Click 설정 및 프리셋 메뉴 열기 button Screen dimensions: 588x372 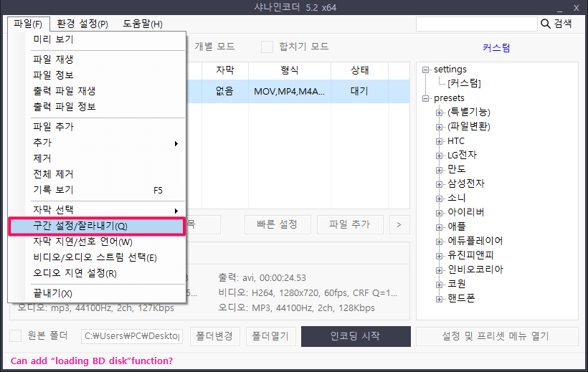pos(497,336)
